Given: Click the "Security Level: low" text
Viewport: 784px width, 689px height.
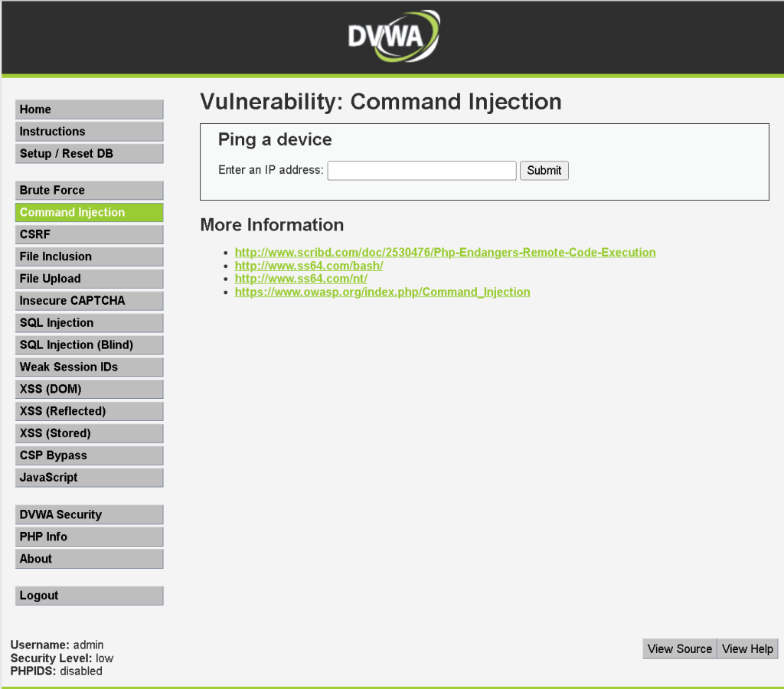Looking at the screenshot, I should point(61,658).
